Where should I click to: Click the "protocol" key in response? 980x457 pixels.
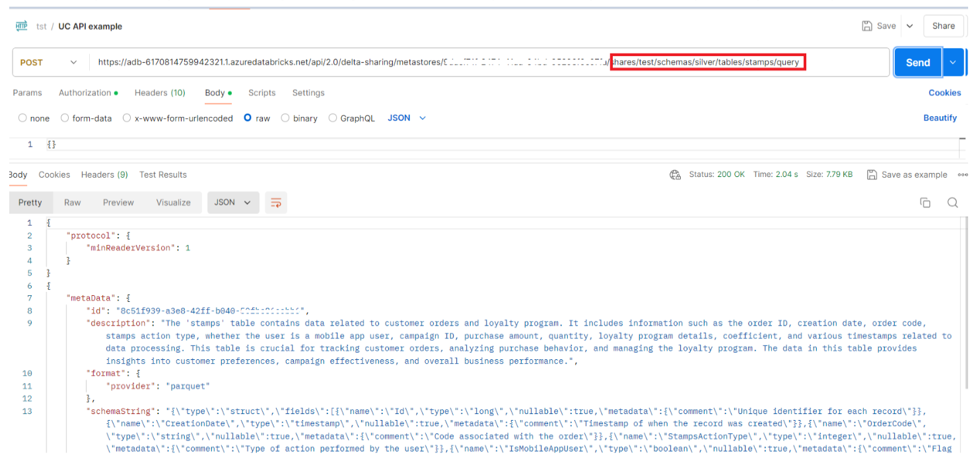point(92,236)
